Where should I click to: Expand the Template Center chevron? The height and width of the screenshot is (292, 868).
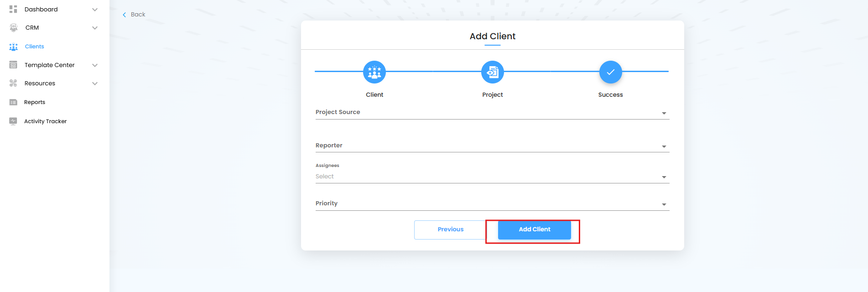click(95, 65)
